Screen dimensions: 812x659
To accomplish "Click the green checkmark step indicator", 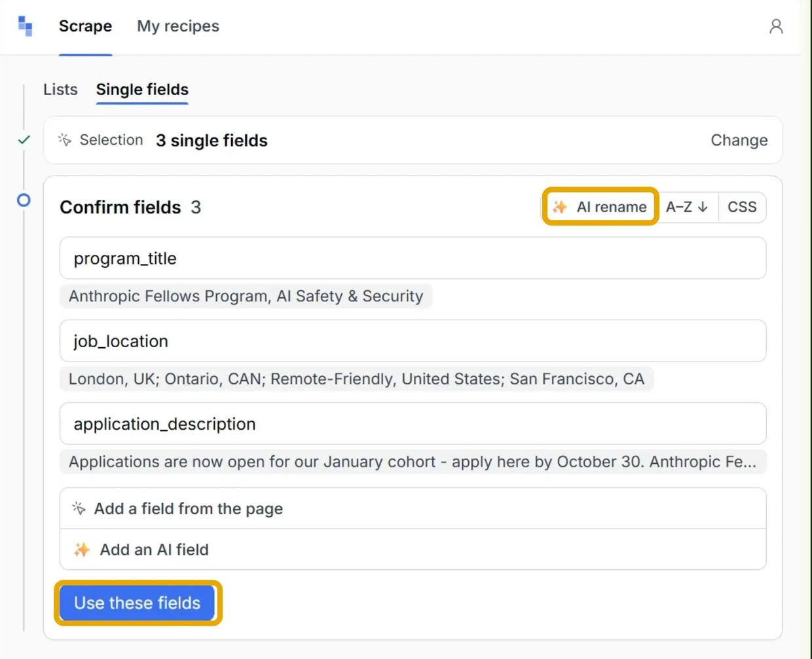I will [x=24, y=140].
